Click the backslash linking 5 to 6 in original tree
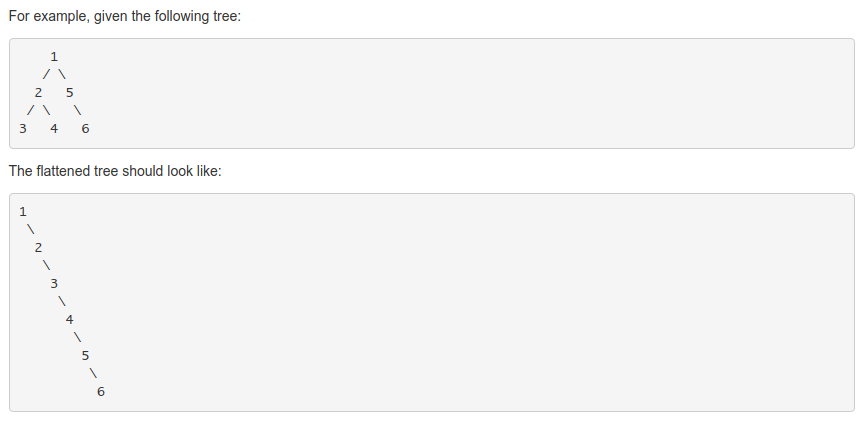This screenshot has height=422, width=864. click(77, 110)
